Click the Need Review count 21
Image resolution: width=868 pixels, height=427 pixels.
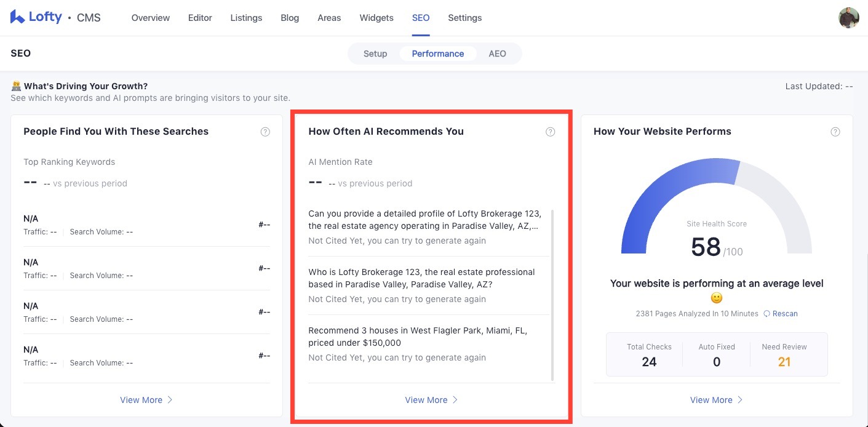point(784,362)
